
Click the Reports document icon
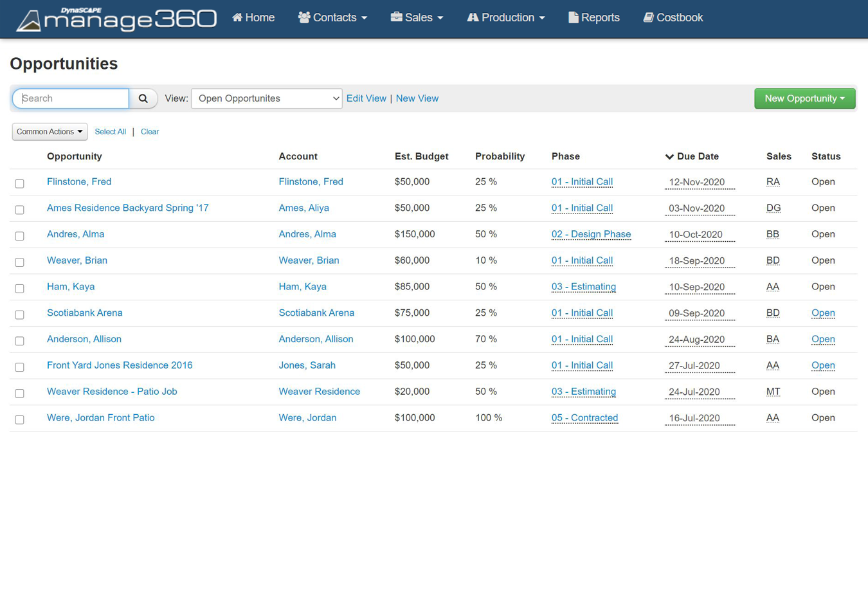pyautogui.click(x=573, y=17)
